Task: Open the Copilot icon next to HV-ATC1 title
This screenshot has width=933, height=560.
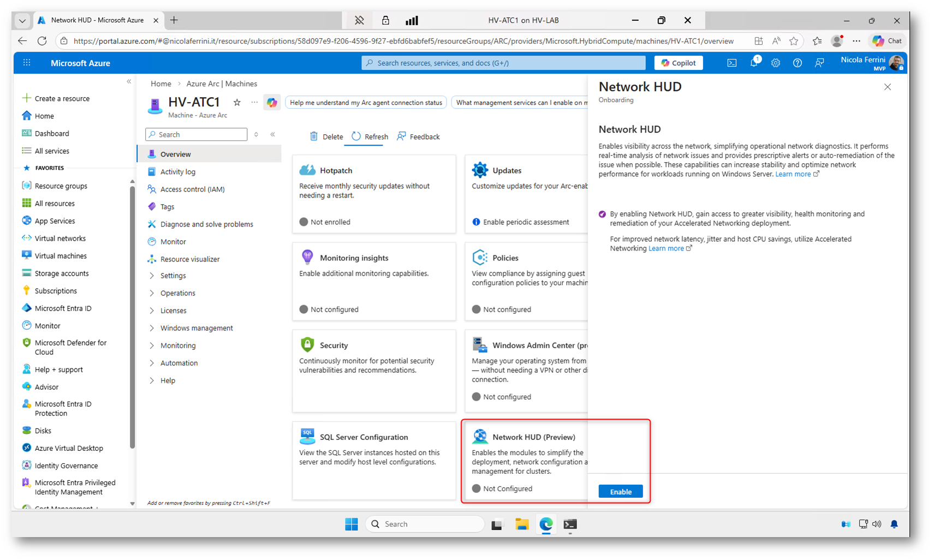Action: click(x=272, y=103)
